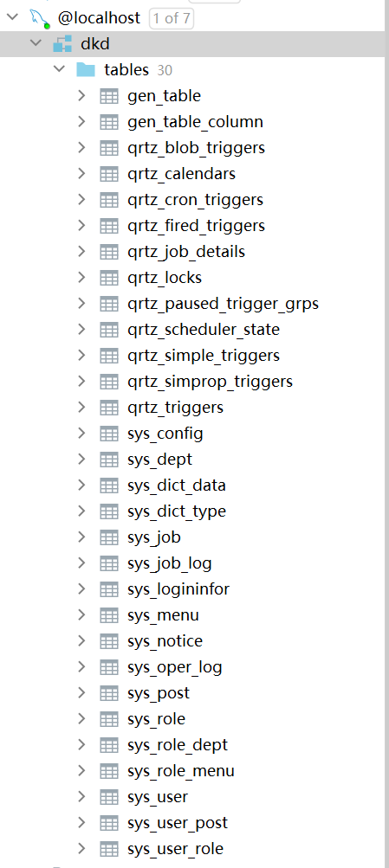389x868 pixels.
Task: Select the sys_logininfor table
Action: click(x=178, y=589)
